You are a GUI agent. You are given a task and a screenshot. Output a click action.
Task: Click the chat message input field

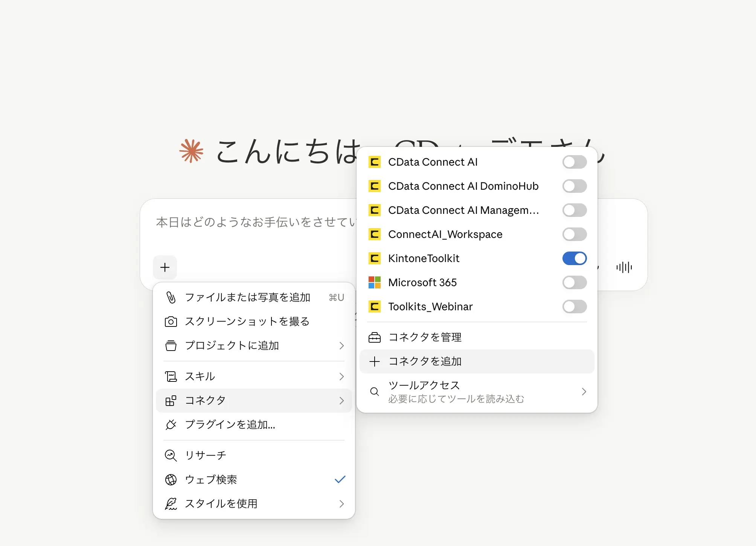256,222
